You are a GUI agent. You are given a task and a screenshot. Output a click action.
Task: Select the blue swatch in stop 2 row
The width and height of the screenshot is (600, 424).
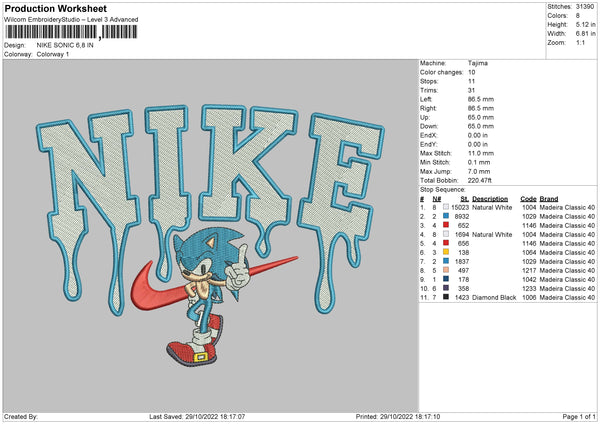(x=446, y=216)
